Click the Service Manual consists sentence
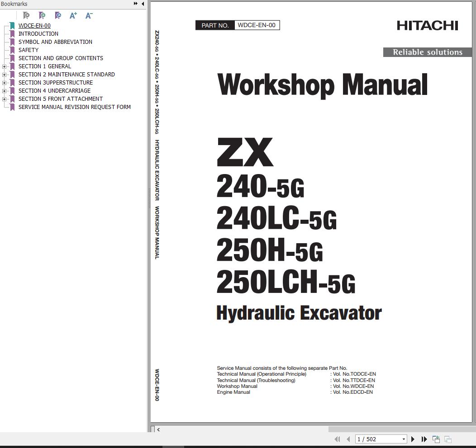 (282, 368)
